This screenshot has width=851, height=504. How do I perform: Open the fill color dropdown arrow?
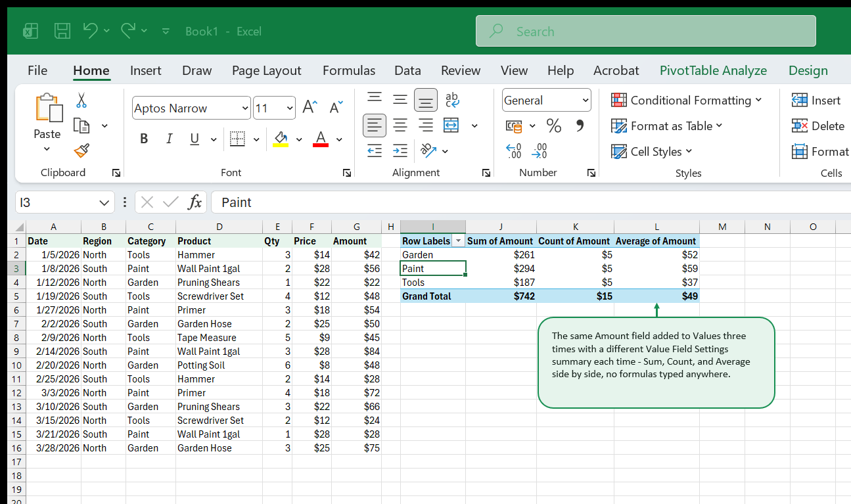click(299, 139)
